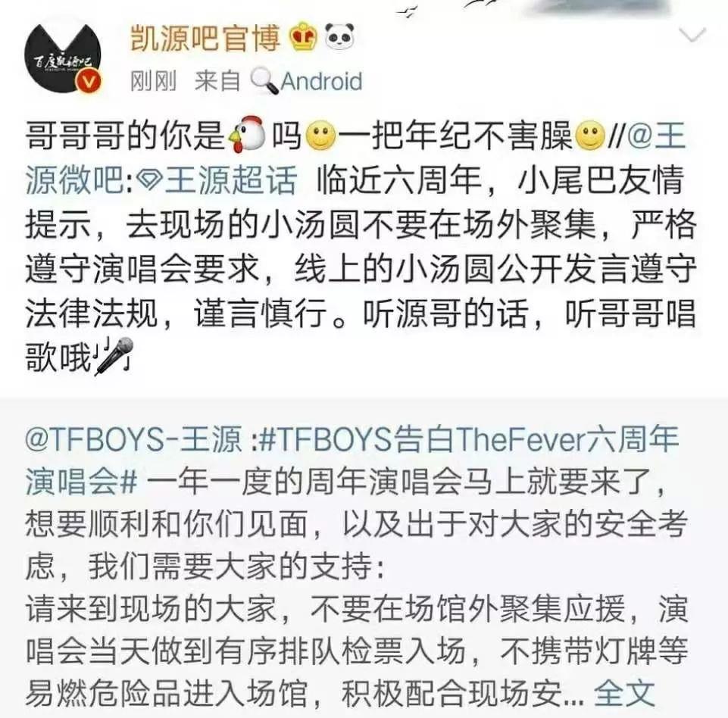Click the smiley emoji after 害臊
Screen dimensions: 728x718
590,136
